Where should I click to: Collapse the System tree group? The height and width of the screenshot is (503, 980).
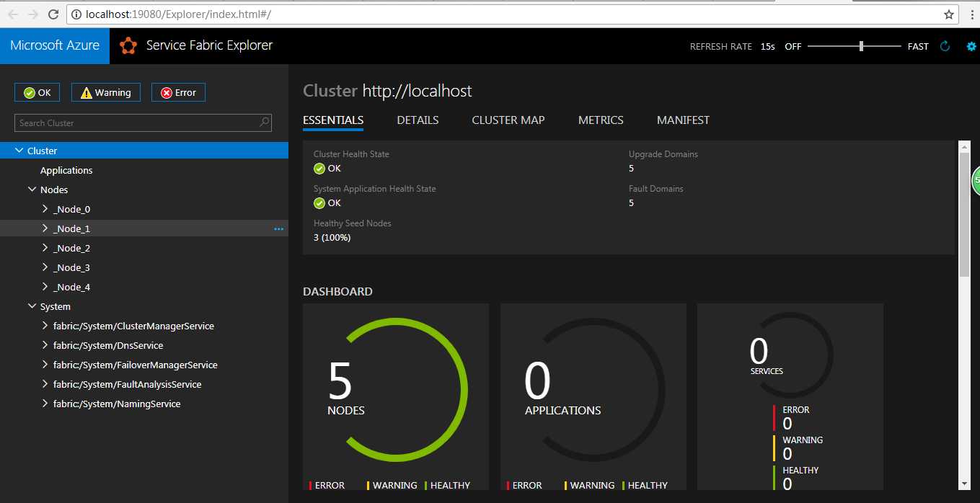pos(32,306)
